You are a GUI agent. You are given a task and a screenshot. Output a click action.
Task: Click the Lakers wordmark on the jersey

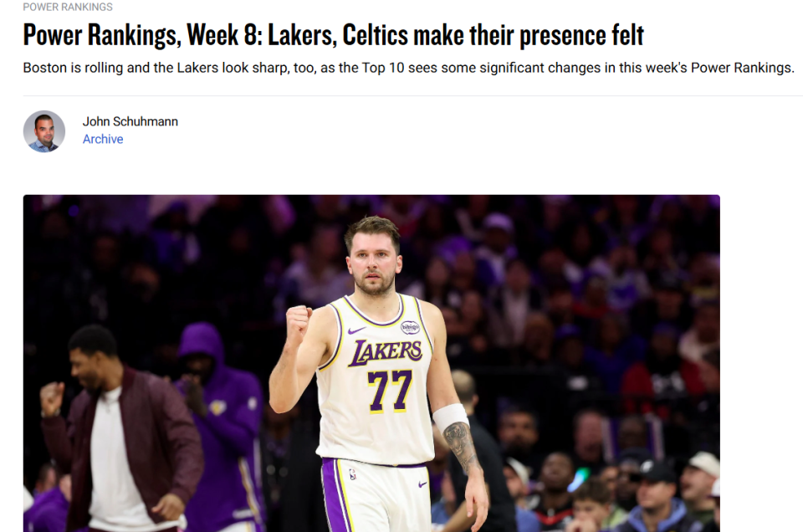385,352
